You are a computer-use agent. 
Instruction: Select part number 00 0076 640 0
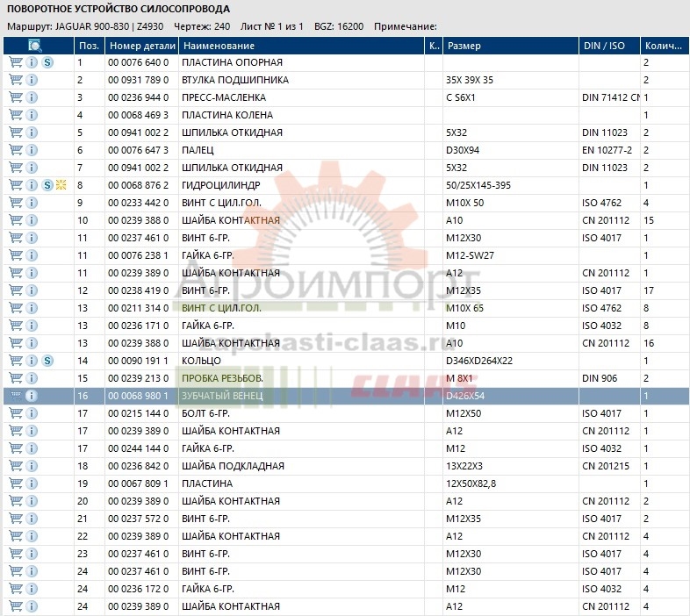pos(138,62)
